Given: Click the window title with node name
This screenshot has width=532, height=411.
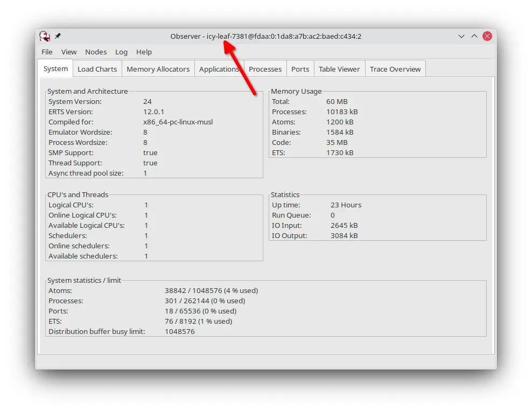Looking at the screenshot, I should pyautogui.click(x=265, y=36).
